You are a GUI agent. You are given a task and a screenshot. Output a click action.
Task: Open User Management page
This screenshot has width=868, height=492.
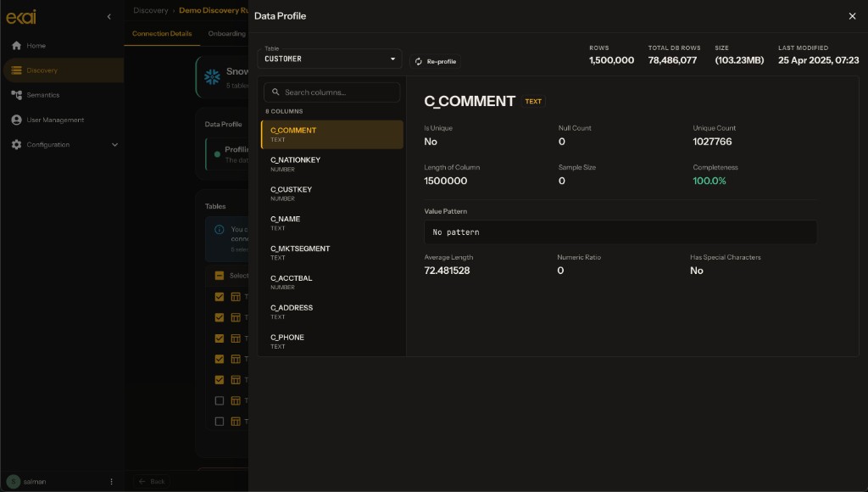pyautogui.click(x=63, y=120)
